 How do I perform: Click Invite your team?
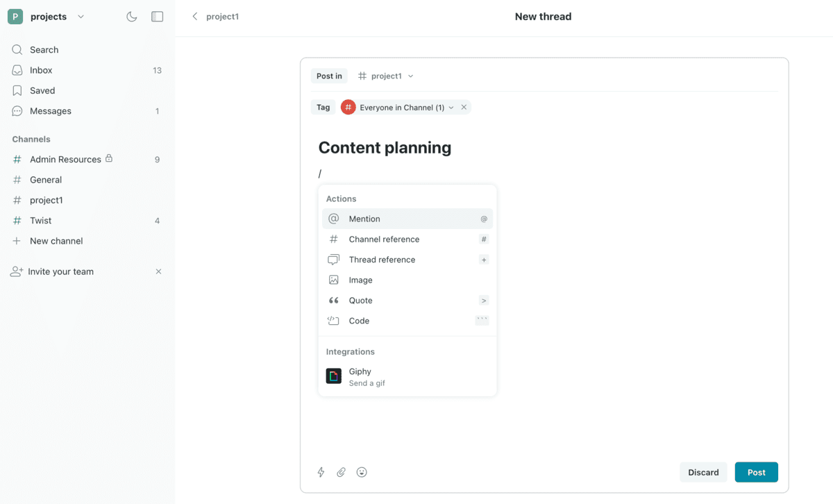[60, 271]
